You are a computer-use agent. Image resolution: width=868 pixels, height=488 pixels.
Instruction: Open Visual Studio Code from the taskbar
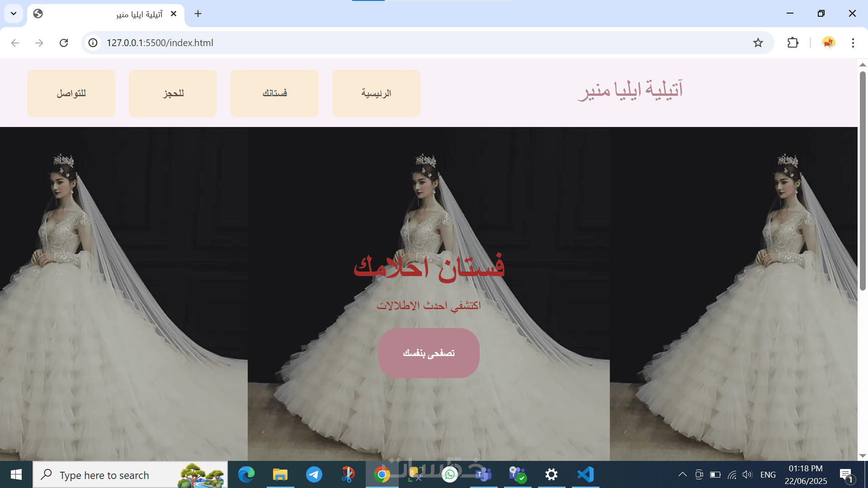point(585,474)
